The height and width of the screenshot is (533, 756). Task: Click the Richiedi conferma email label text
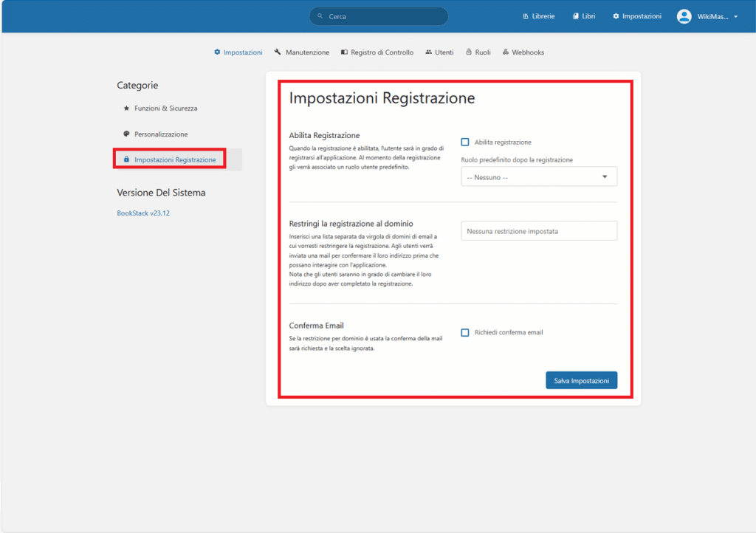click(509, 332)
